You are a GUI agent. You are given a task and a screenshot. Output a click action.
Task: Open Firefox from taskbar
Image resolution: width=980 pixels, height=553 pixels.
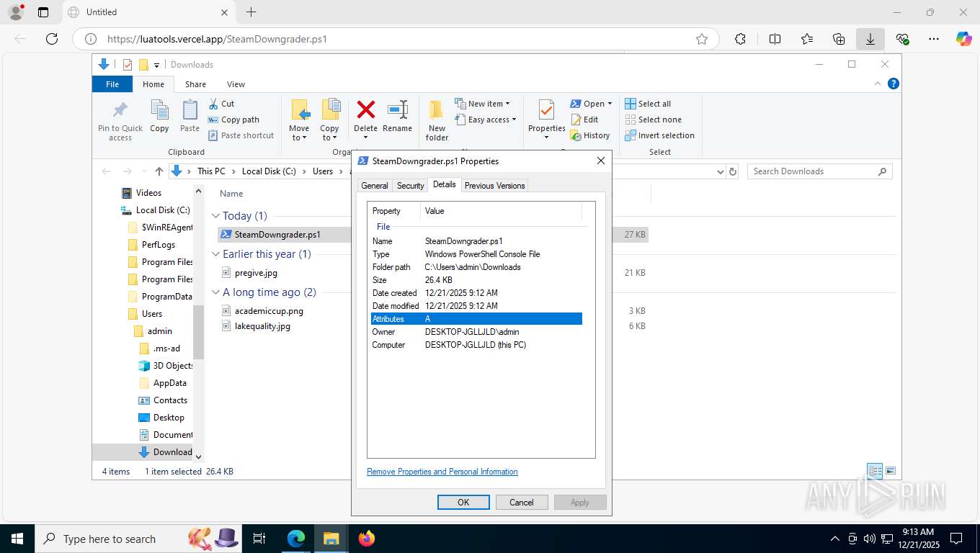(366, 538)
